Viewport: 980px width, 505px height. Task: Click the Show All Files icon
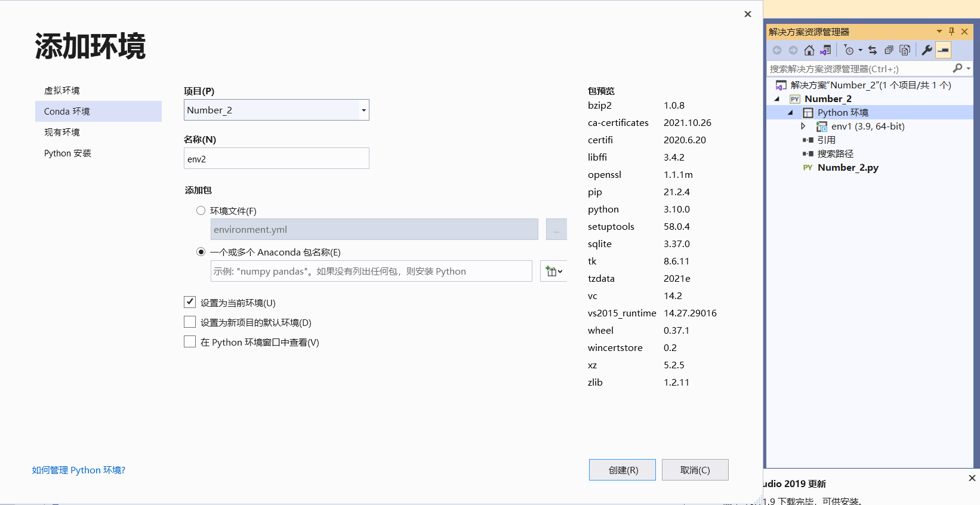coord(905,50)
